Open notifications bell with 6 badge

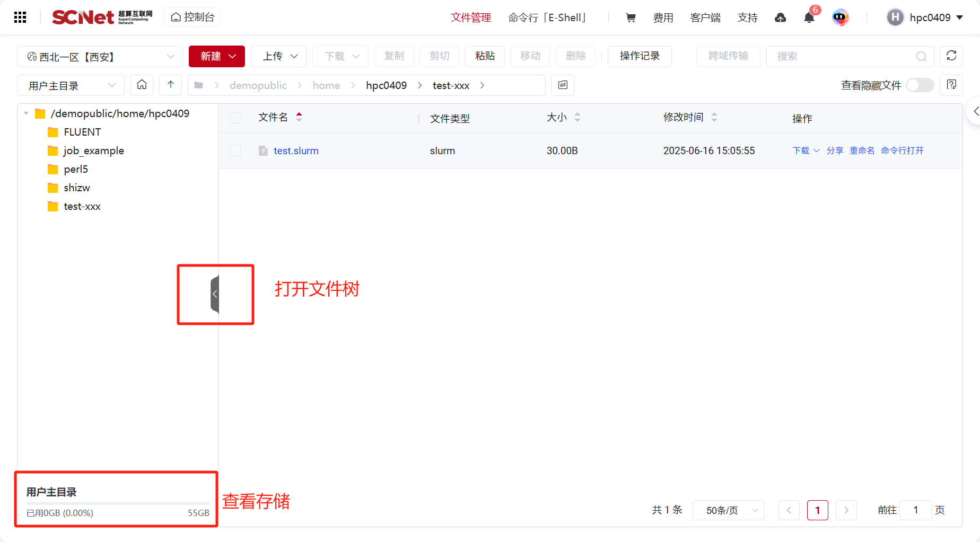point(809,17)
